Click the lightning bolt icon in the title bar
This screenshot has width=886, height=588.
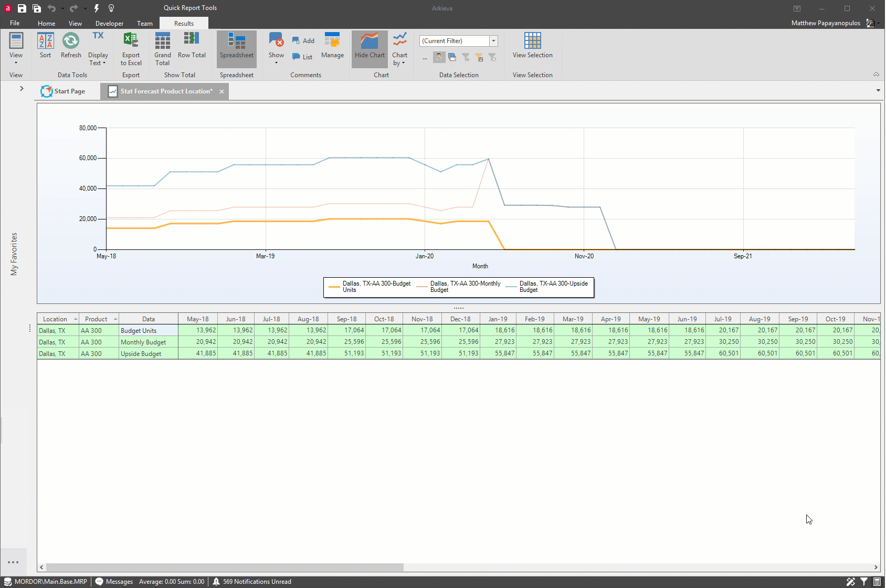click(x=97, y=8)
